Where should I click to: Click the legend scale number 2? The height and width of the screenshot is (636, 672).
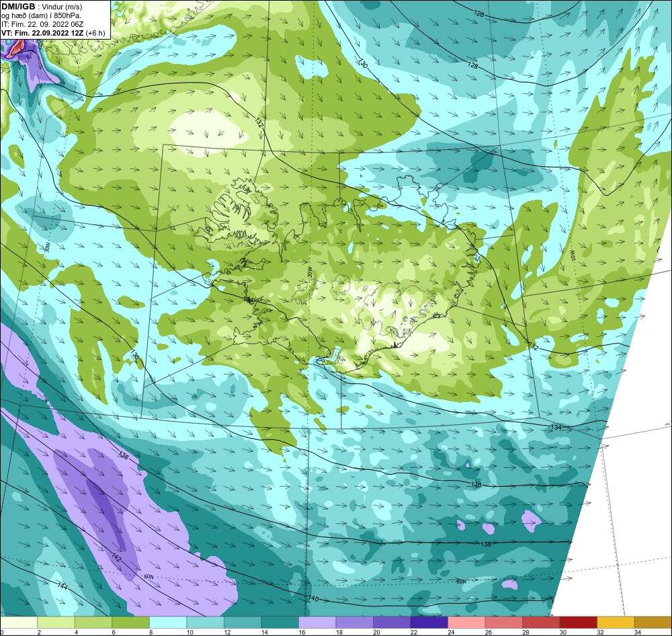38,632
